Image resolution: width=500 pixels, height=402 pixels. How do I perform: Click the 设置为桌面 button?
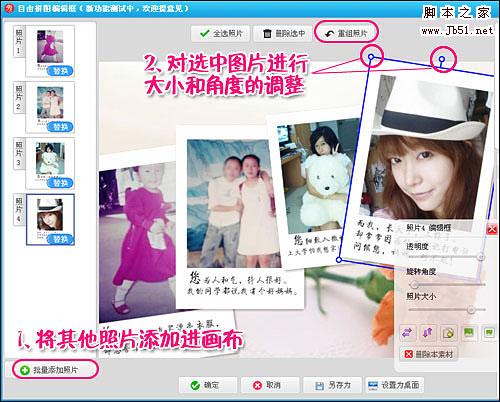[x=395, y=385]
